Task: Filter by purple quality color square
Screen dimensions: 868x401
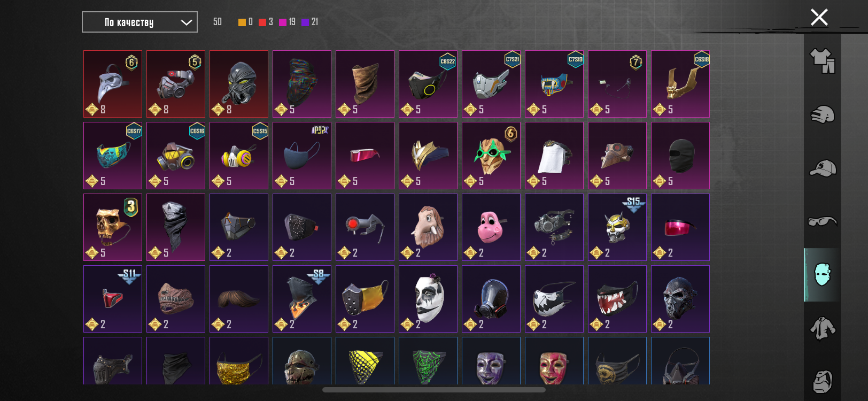Action: (x=305, y=22)
